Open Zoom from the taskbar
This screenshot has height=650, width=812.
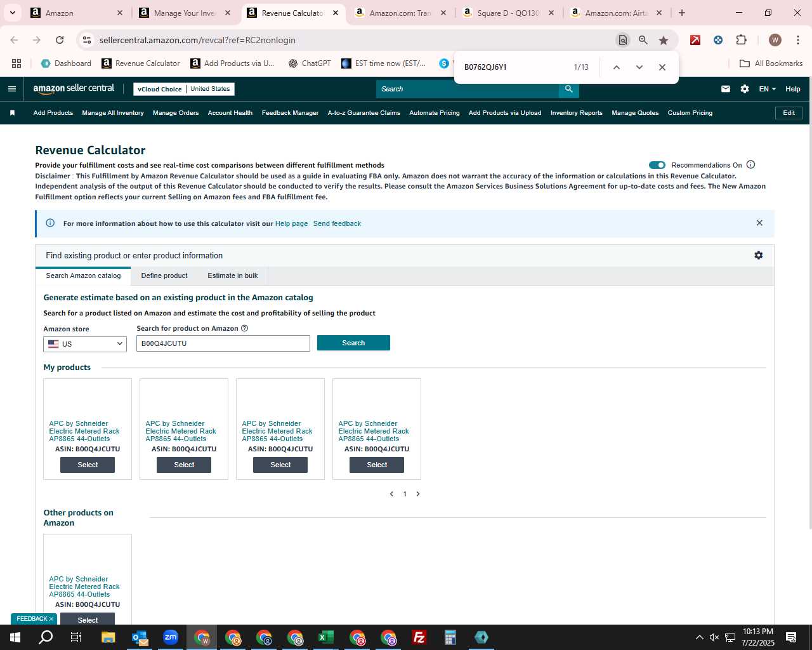click(x=171, y=637)
